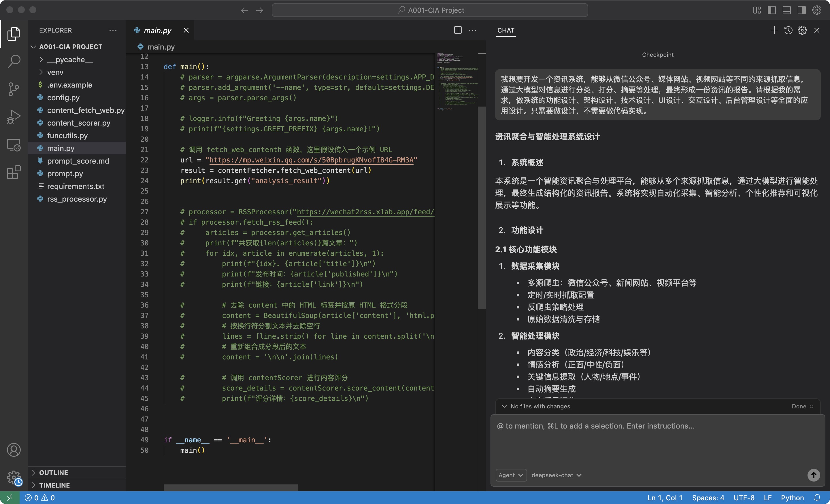Change Spaces: 4 indentation setting
The width and height of the screenshot is (830, 504).
click(x=708, y=498)
